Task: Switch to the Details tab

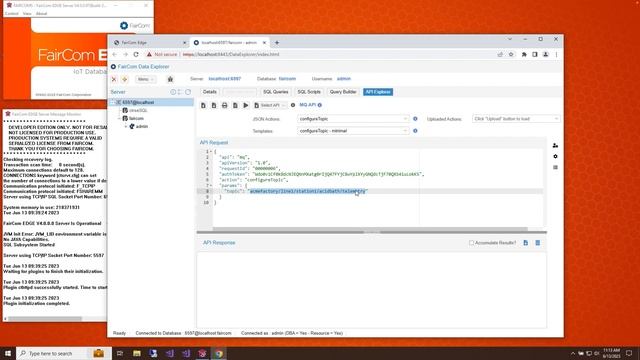Action: coord(210,92)
